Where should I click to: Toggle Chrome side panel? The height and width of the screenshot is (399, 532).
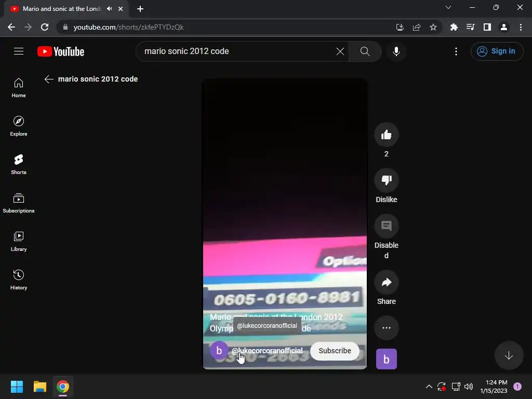coord(487,27)
